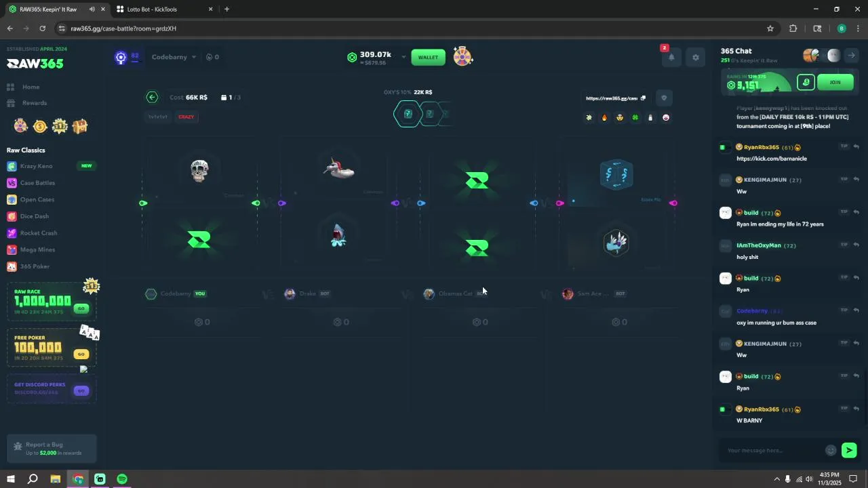Viewport: 868px width, 488px height.
Task: Send the first green emote reaction
Action: click(x=589, y=117)
